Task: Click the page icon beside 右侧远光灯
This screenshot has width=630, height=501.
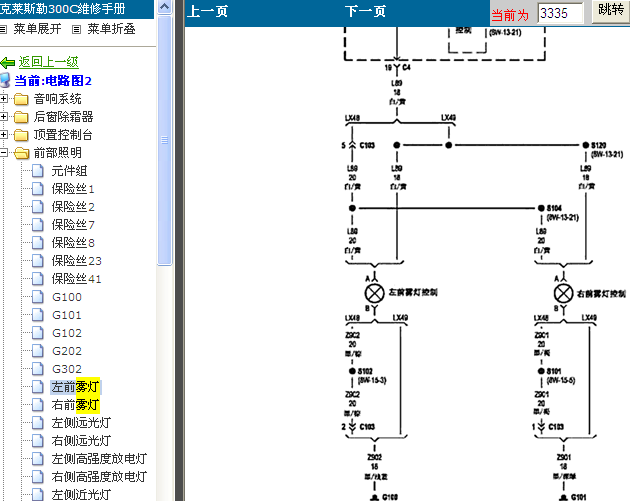Action: pyautogui.click(x=37, y=441)
